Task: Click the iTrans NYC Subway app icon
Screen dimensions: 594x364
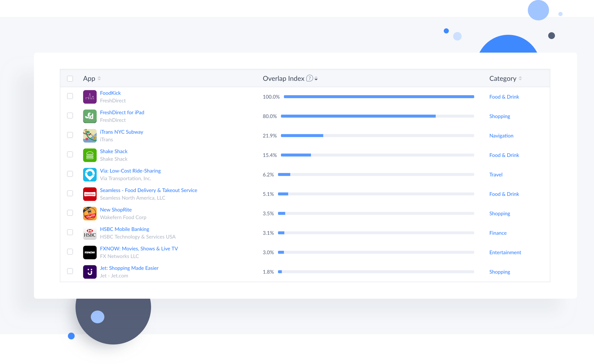Action: (x=90, y=136)
